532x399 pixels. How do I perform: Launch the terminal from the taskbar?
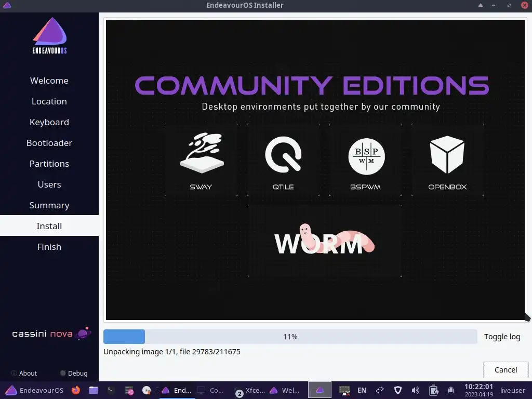coord(111,390)
